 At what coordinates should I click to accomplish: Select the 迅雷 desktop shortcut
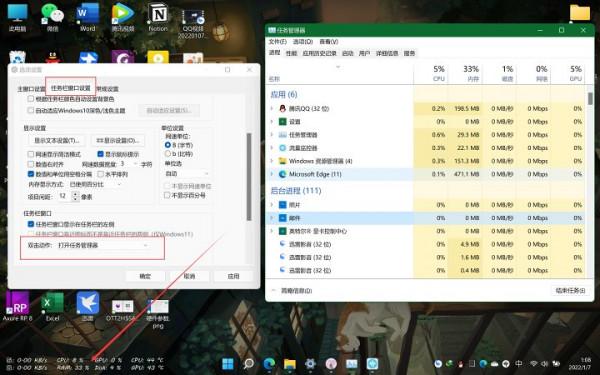pos(88,306)
